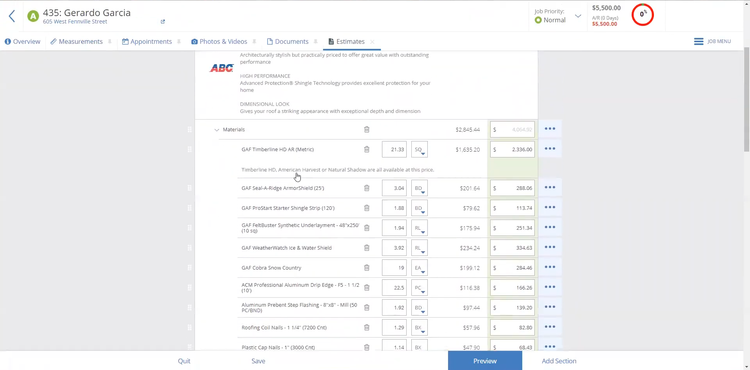Click the Timberline HD description note text
Image resolution: width=750 pixels, height=370 pixels.
pyautogui.click(x=338, y=170)
